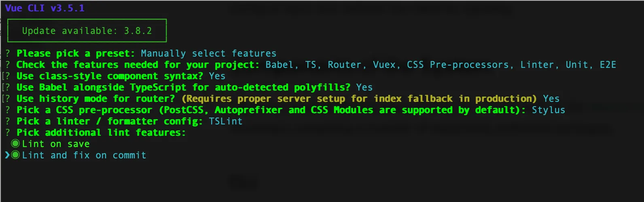Toggle the Lint on save radio indicator
The height and width of the screenshot is (202, 644).
[x=15, y=143]
